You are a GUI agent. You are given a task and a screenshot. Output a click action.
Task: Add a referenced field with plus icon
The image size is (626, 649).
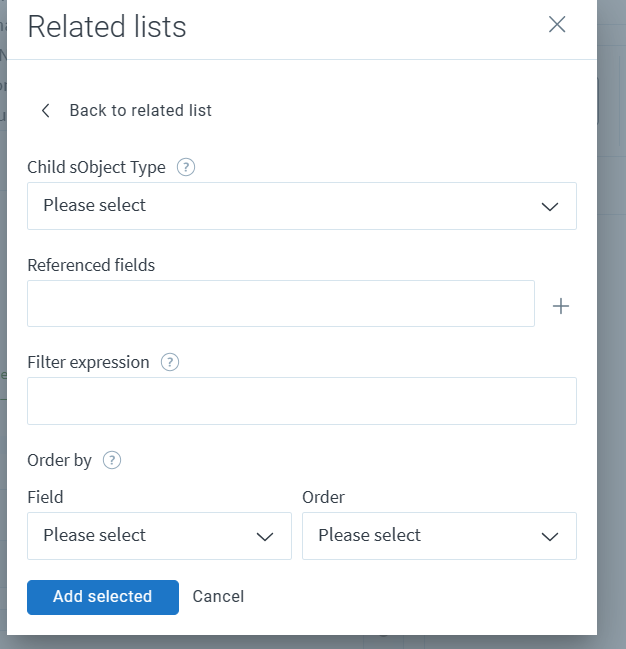pos(561,306)
